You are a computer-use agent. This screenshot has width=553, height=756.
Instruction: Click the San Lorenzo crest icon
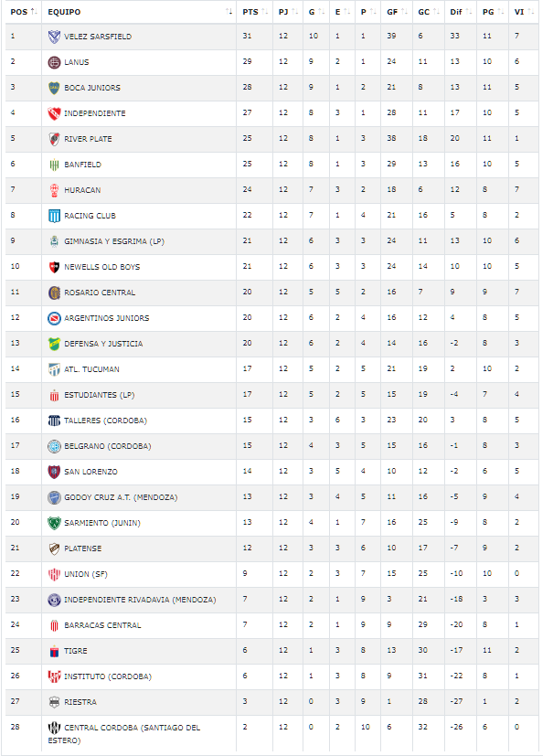[x=54, y=472]
